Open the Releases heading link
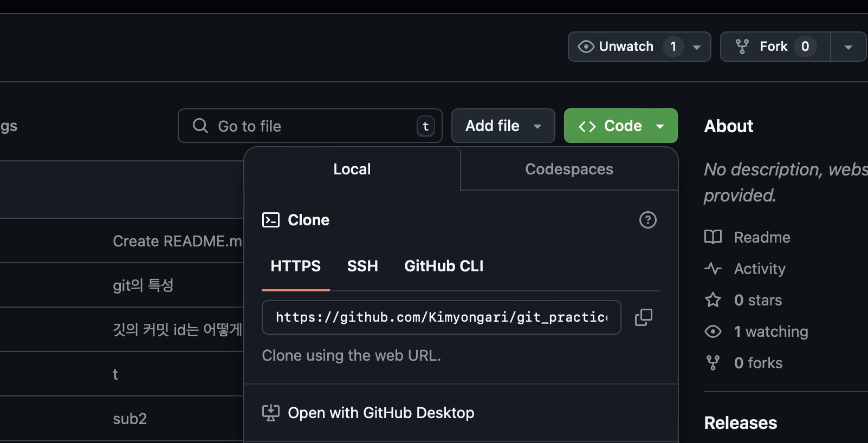The width and height of the screenshot is (868, 443). click(x=740, y=423)
